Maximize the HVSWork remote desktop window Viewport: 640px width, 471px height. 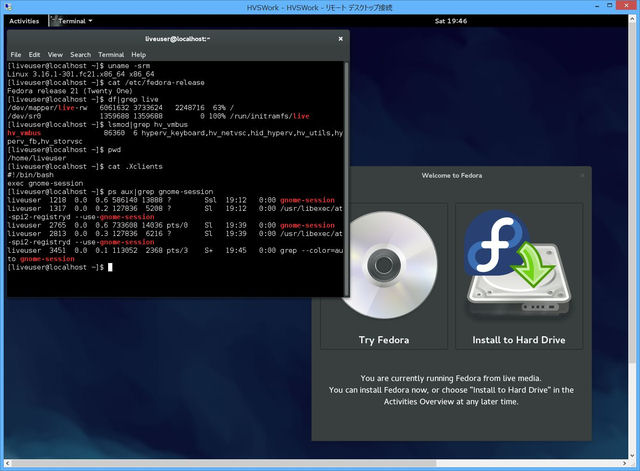(x=609, y=6)
